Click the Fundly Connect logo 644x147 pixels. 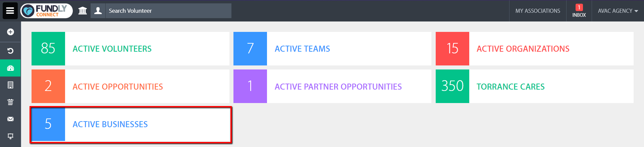47,11
